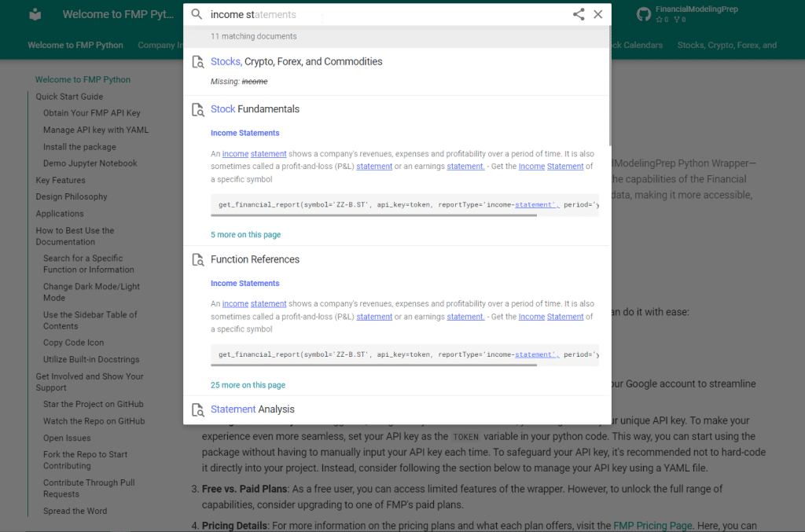The image size is (805, 532).
Task: Open the FinancialModelingPrep GitHub repository icon
Action: coord(643,14)
